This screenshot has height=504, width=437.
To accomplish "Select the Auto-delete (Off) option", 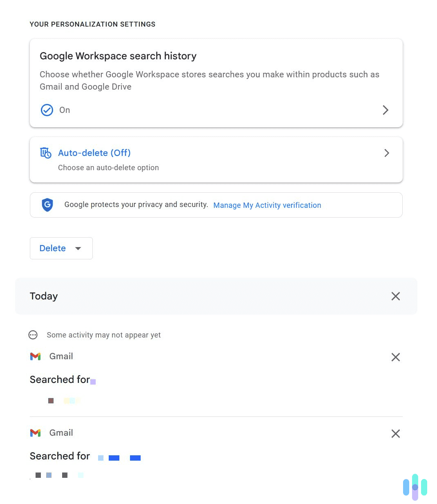I will [94, 153].
